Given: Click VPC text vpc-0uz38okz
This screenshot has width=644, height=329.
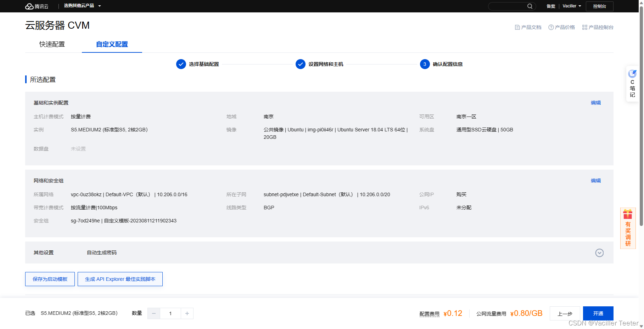Looking at the screenshot, I should tap(86, 194).
